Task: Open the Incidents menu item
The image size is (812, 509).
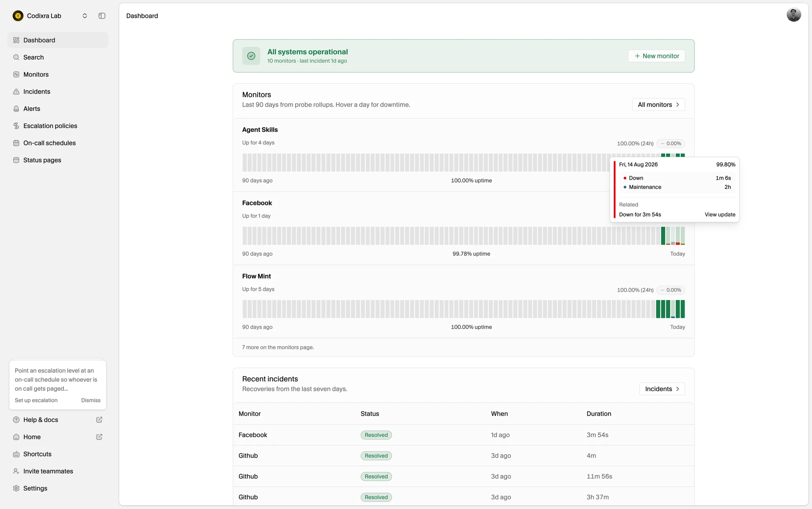Action: [58, 91]
